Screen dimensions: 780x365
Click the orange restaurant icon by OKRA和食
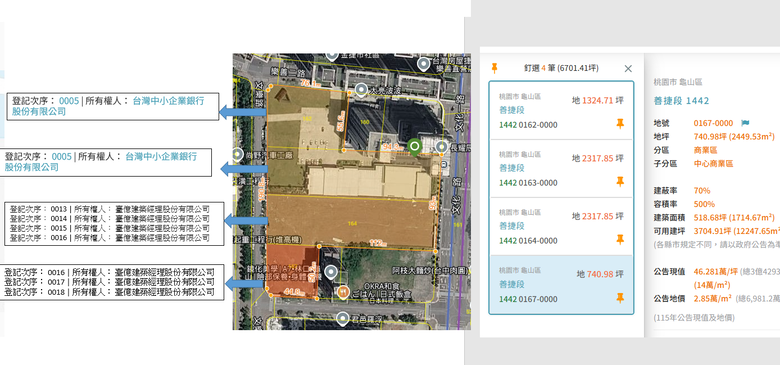click(x=342, y=292)
